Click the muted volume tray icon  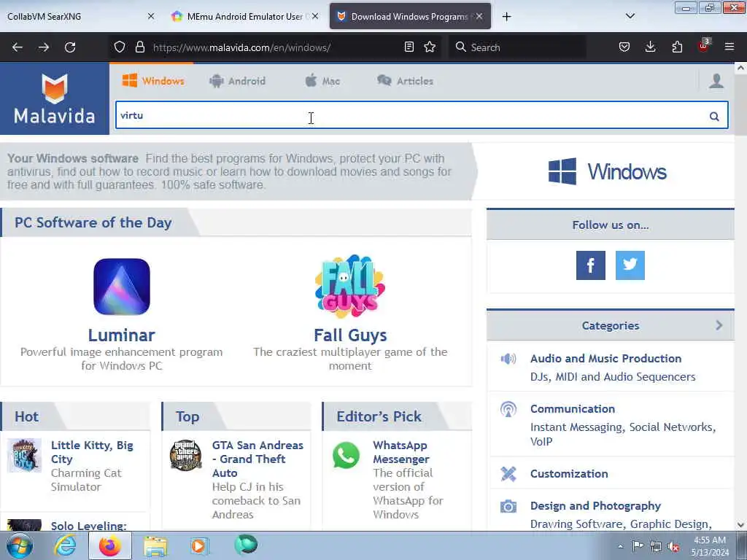[673, 547]
